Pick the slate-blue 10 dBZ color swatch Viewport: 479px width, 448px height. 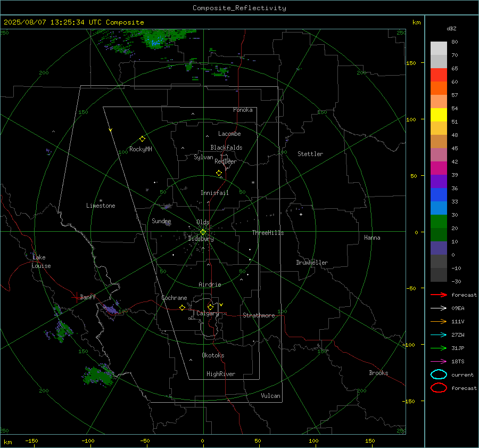click(x=439, y=248)
